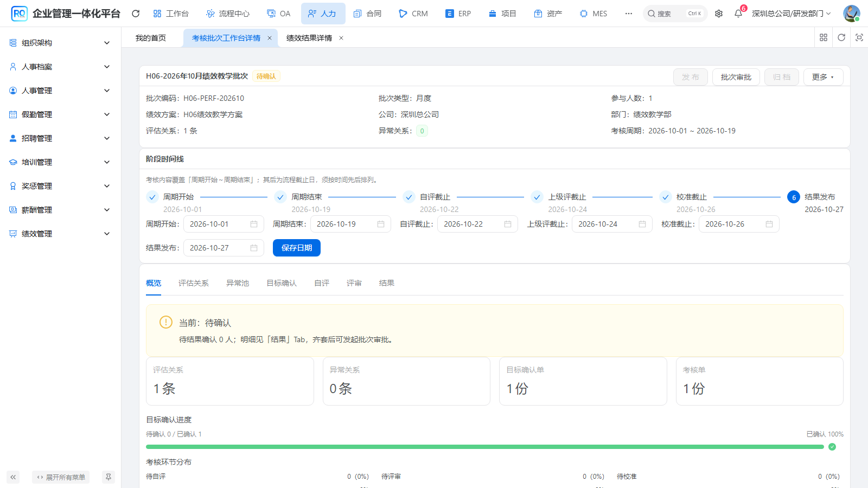Expand the 假勤管理 menu

coord(60,114)
